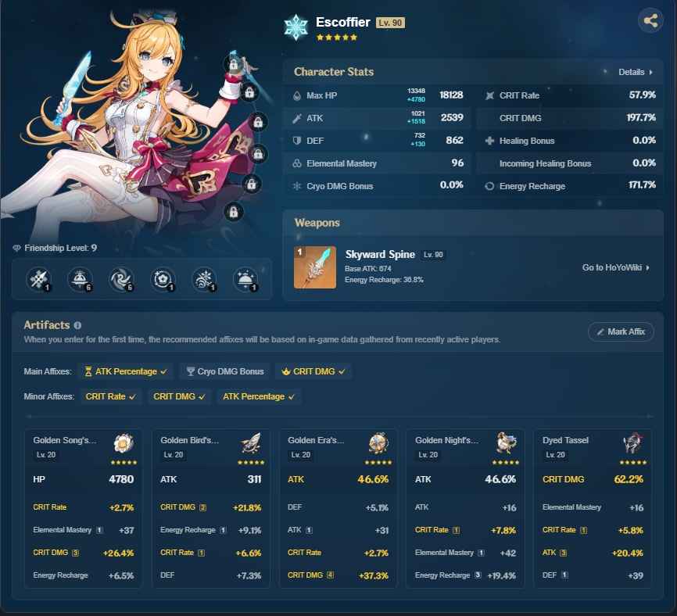
Task: Toggle the CRIT DMG minor affix
Action: pos(179,396)
